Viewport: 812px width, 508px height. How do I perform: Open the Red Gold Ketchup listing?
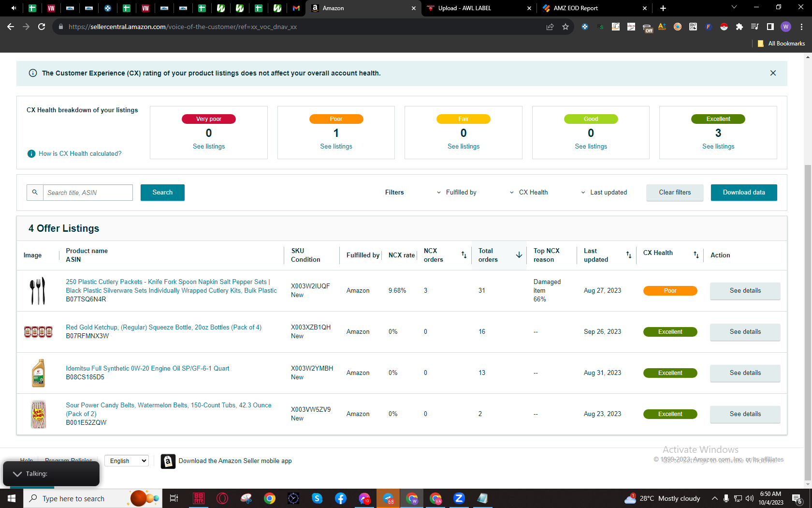click(164, 328)
